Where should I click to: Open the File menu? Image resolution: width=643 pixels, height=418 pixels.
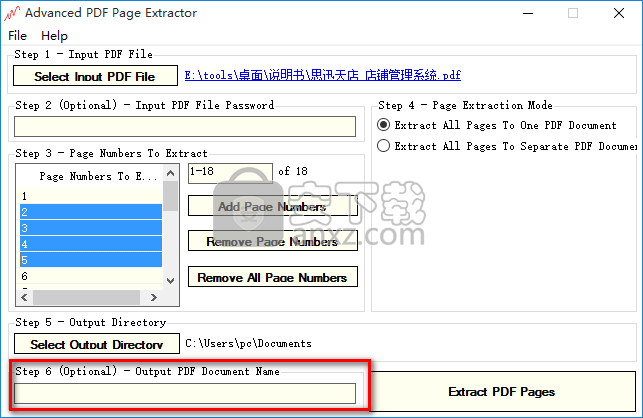17,36
